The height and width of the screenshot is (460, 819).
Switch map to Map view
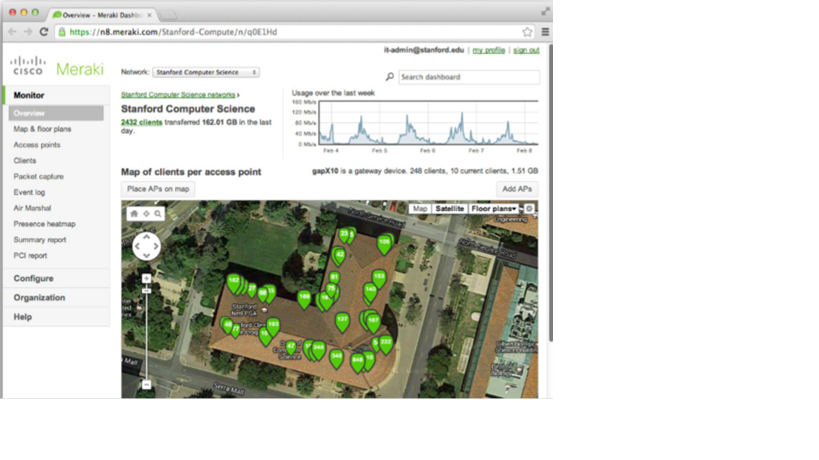[420, 209]
